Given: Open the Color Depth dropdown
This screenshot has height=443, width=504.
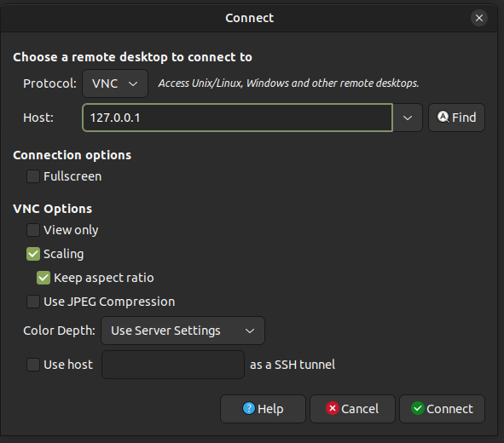Looking at the screenshot, I should [182, 331].
